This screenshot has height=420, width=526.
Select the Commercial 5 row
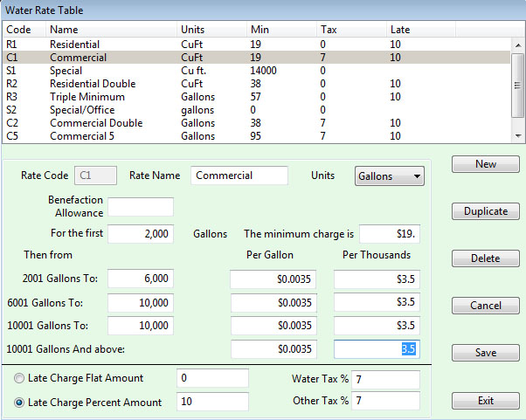[x=257, y=135]
